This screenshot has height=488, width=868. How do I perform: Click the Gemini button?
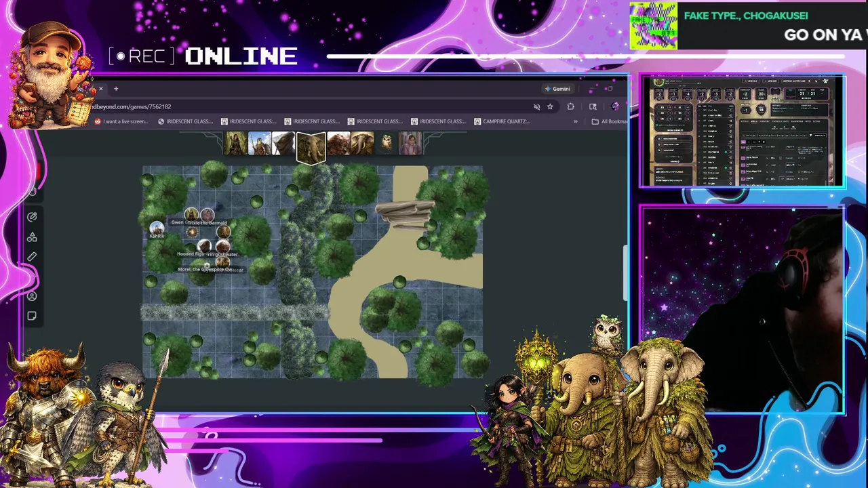(557, 89)
